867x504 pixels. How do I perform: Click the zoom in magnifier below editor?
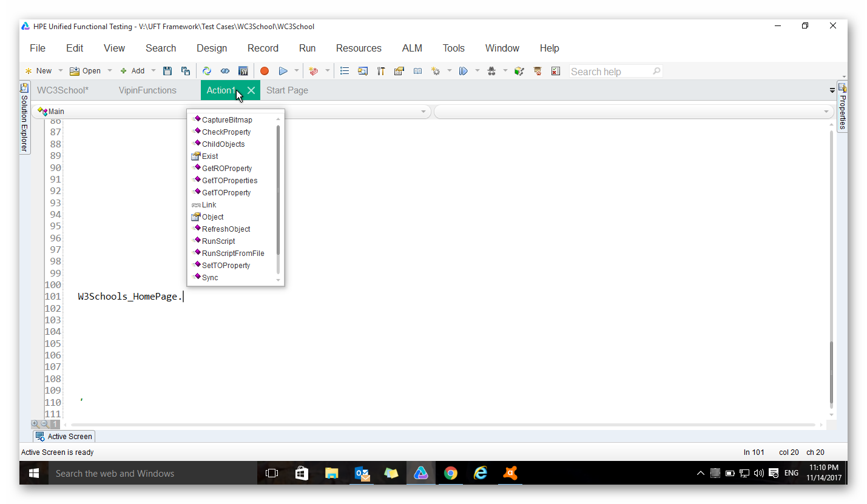[x=35, y=424]
